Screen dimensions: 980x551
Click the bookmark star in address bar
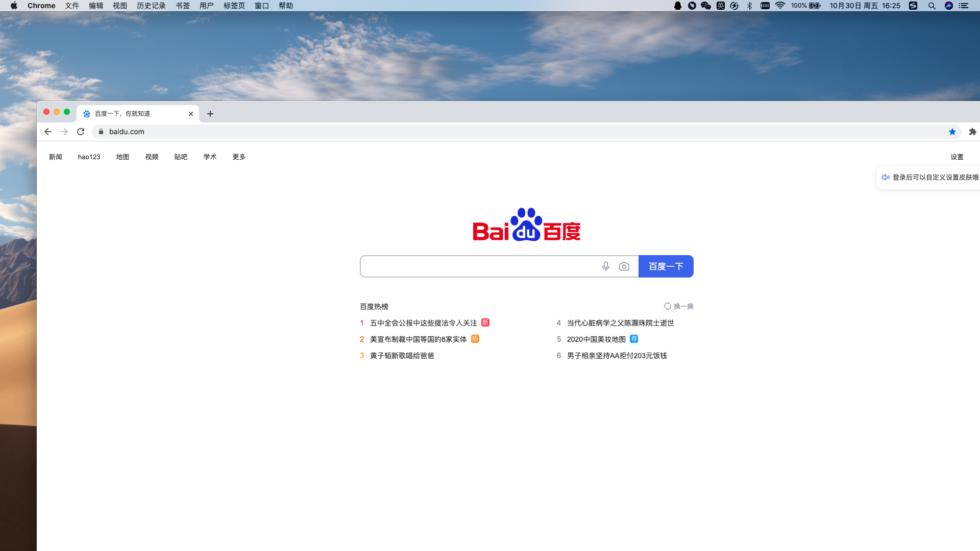pos(952,132)
